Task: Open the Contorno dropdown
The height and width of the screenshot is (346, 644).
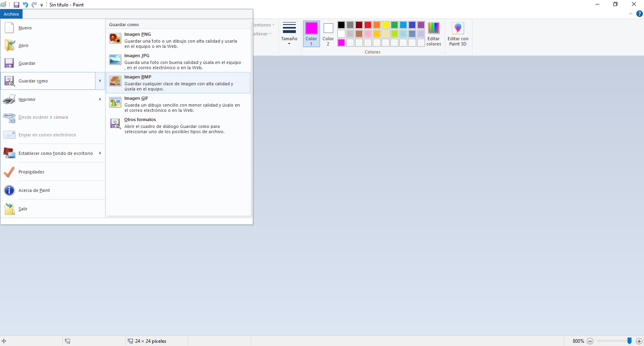Action: pyautogui.click(x=264, y=25)
